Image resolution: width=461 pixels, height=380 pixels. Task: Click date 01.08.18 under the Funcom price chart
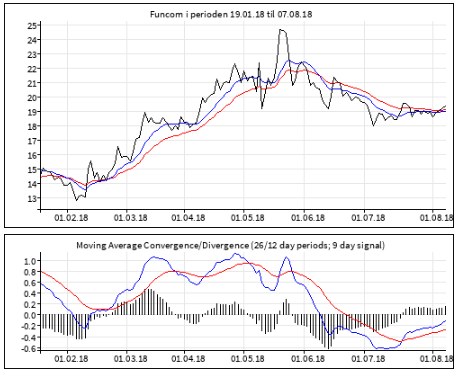pos(436,218)
